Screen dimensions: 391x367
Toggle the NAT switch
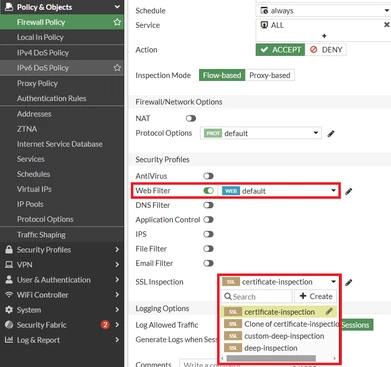pos(191,118)
